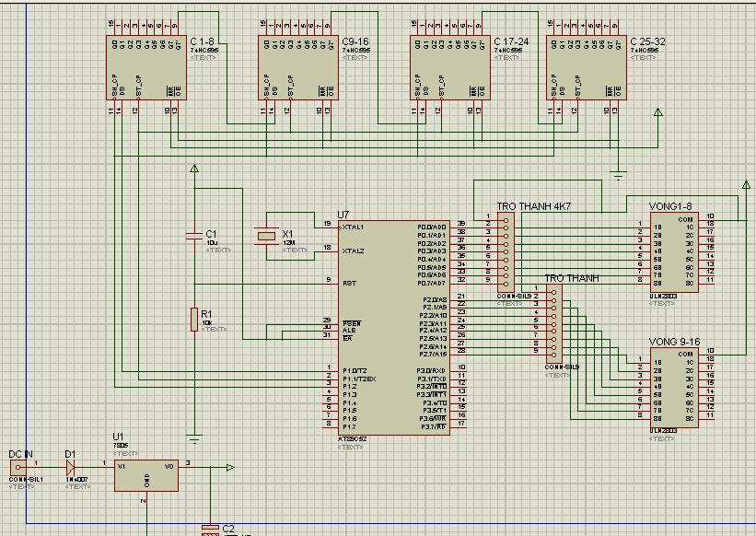This screenshot has width=756, height=536.
Task: Click the 'P1.1/T2EX' pin label
Action: coord(359,379)
